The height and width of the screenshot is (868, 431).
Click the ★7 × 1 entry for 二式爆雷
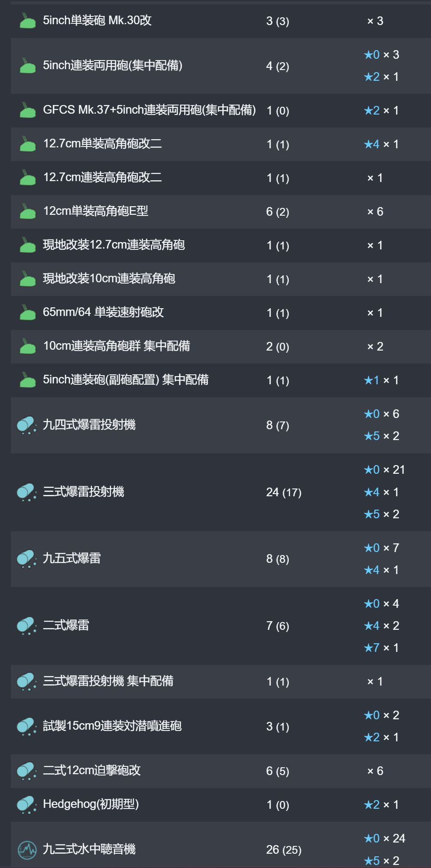(x=381, y=648)
